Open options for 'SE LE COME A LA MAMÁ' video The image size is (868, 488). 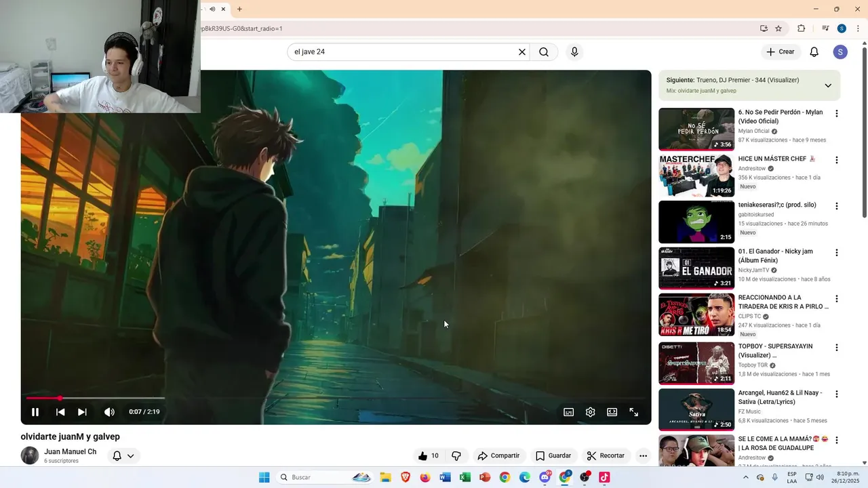pos(837,441)
